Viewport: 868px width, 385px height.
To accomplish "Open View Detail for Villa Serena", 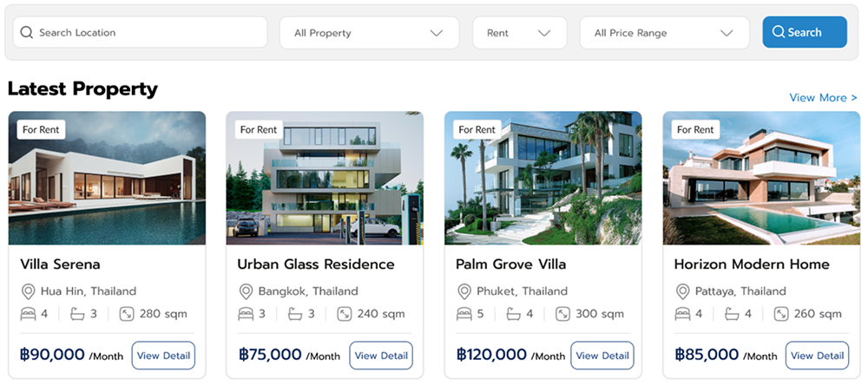I will [x=163, y=356].
